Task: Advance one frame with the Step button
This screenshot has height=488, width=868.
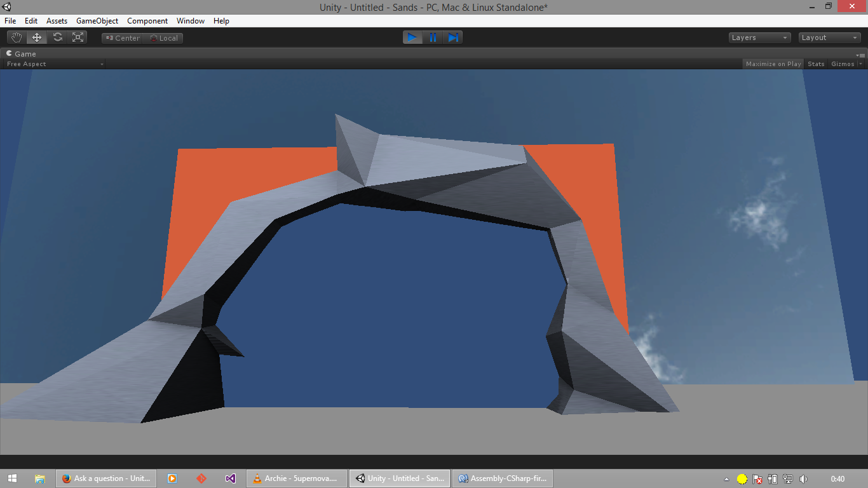Action: [x=453, y=37]
